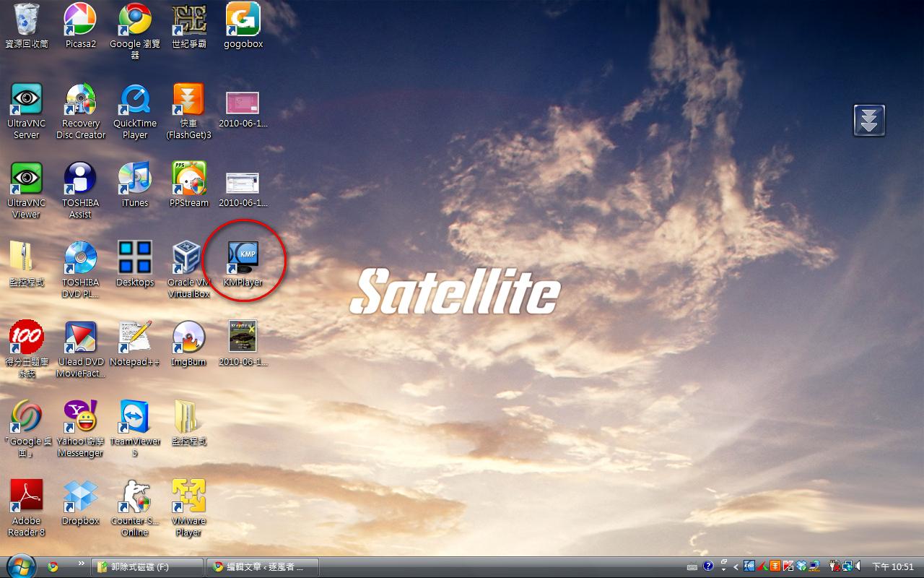Open the TOSHIBA DVD Player shortcut
924x578 pixels.
click(x=80, y=270)
